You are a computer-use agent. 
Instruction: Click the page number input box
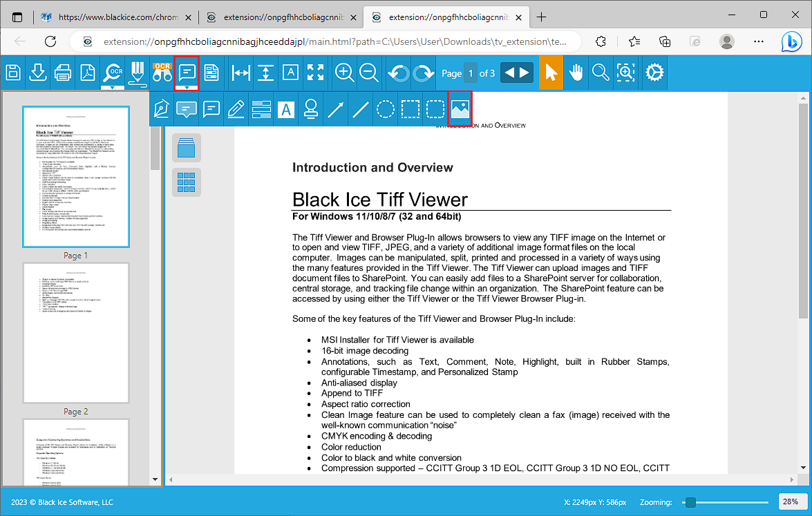(x=471, y=73)
